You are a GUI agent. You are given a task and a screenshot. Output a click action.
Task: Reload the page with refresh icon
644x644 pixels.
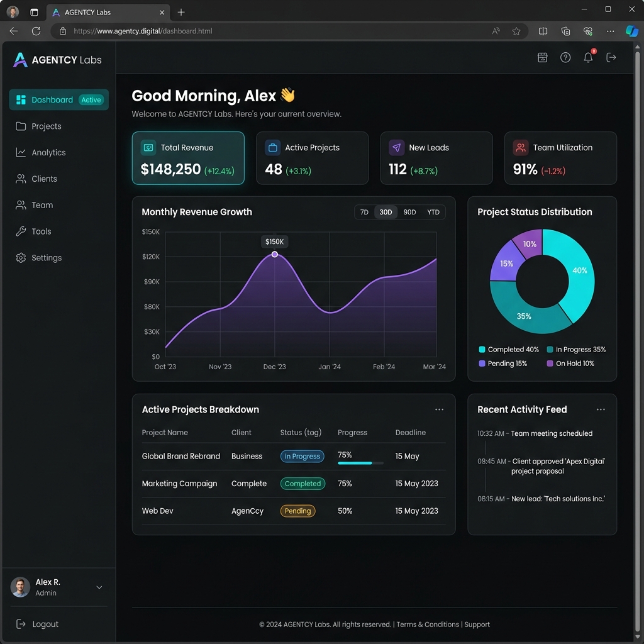[36, 31]
